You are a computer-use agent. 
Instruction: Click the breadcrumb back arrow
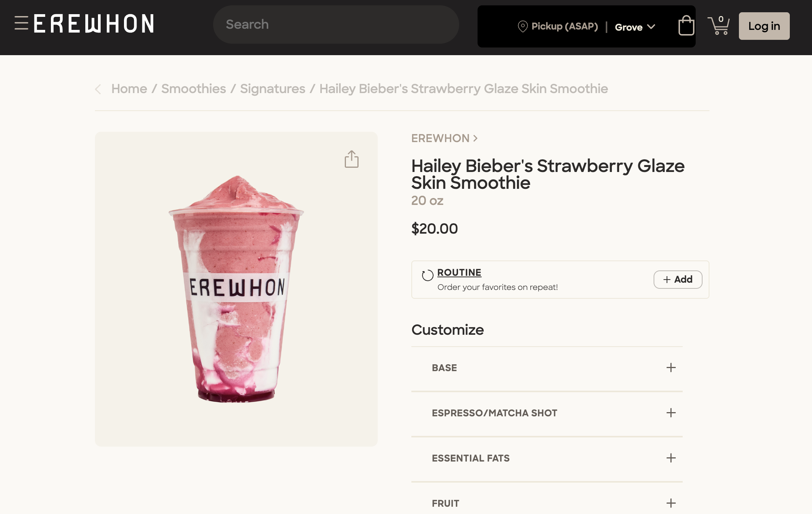(x=98, y=89)
